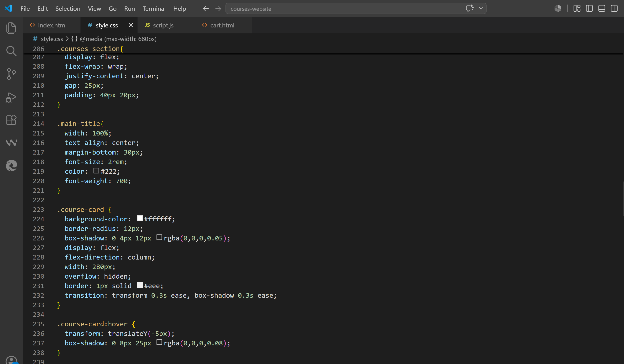Open the style.css breadcrumb file list
This screenshot has width=624, height=364.
[52, 39]
